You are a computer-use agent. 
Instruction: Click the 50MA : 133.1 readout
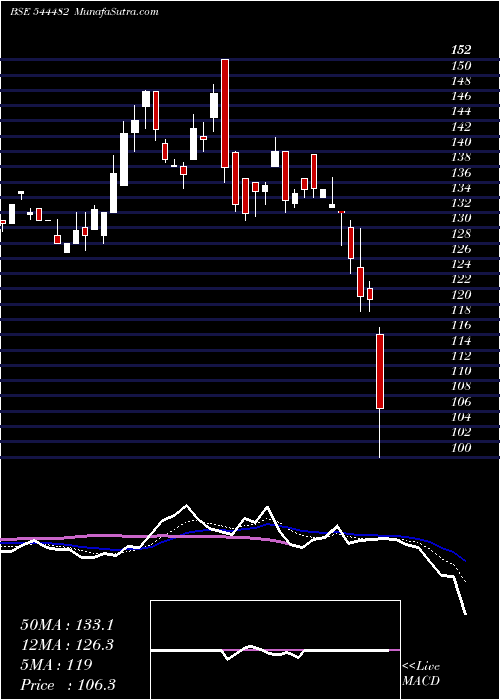67,625
